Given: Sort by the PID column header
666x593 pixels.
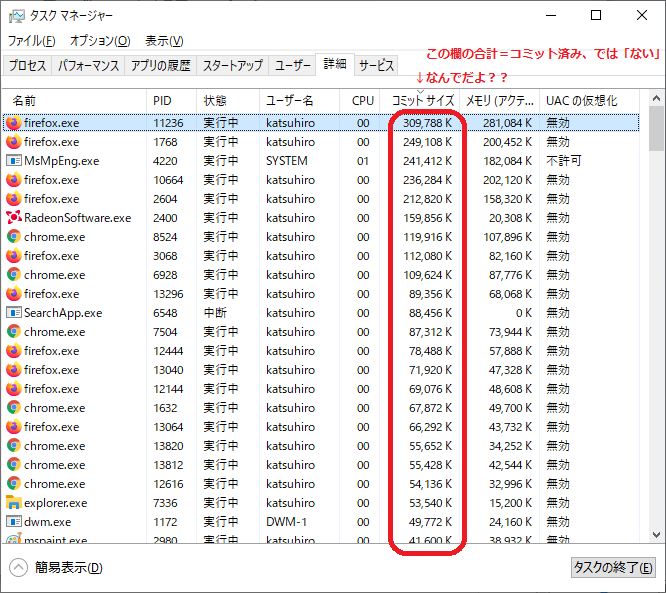Looking at the screenshot, I should (171, 101).
